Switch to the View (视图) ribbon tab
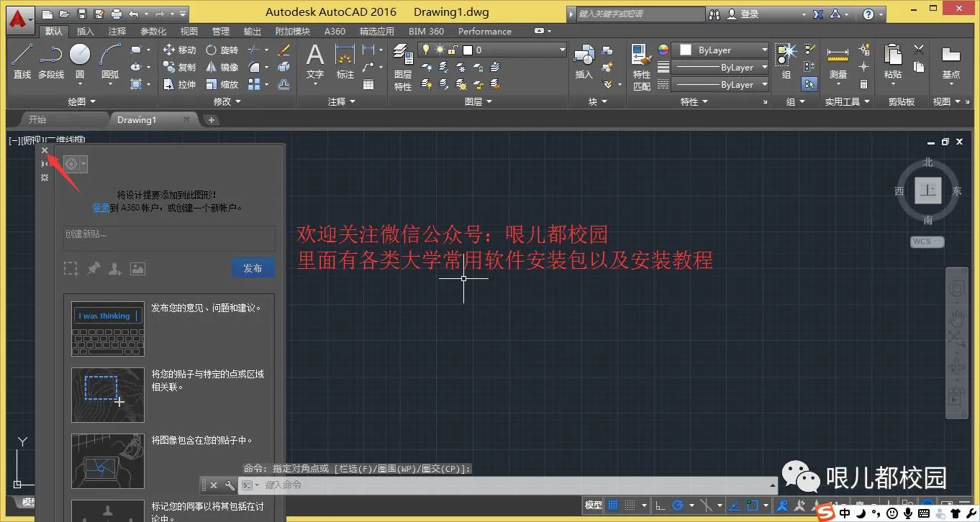 [189, 31]
